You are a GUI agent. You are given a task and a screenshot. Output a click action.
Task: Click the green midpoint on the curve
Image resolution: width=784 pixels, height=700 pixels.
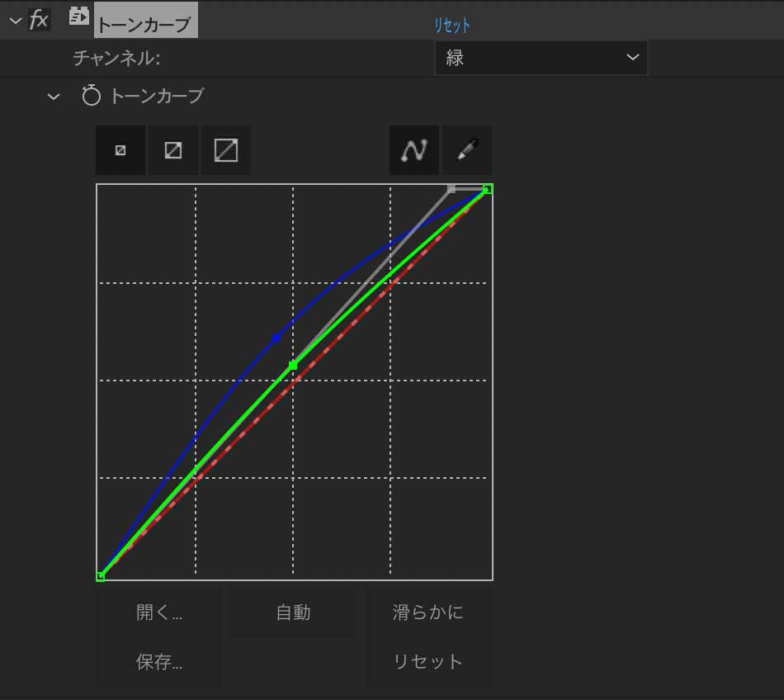click(x=293, y=366)
